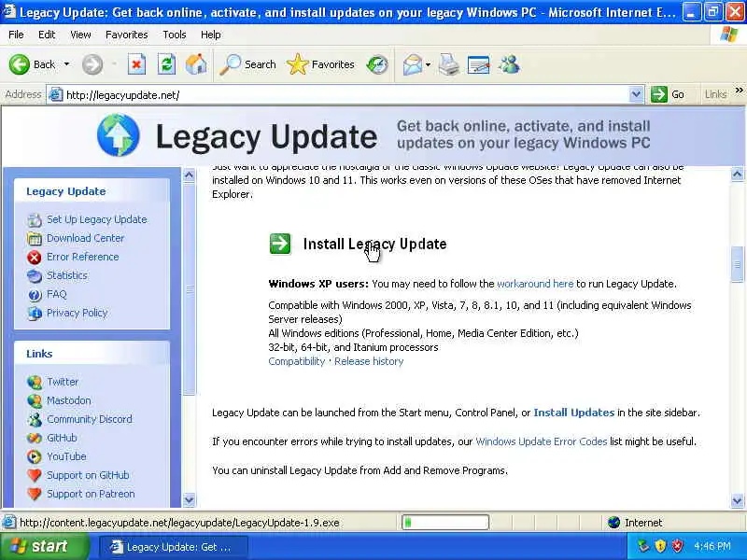Screen dimensions: 747x560
Task: Click the main content scroll down arrow
Action: pyautogui.click(x=737, y=500)
